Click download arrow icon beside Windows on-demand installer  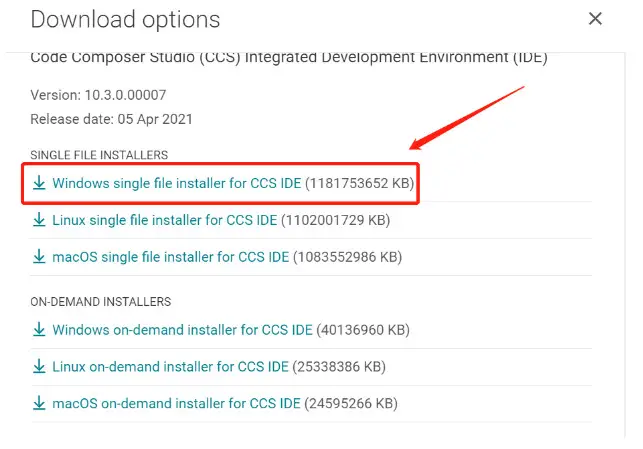(39, 330)
